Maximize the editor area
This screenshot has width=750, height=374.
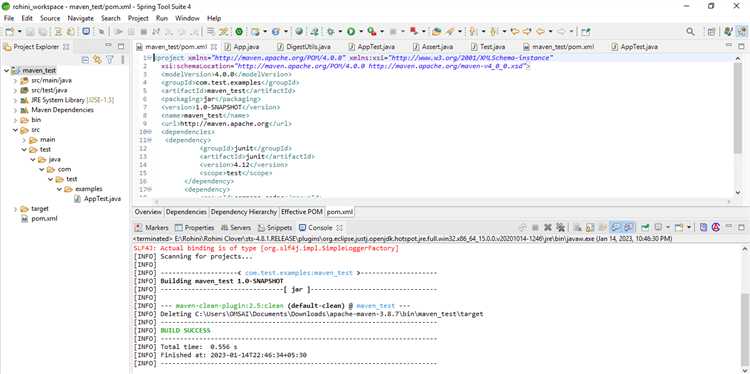[741, 46]
